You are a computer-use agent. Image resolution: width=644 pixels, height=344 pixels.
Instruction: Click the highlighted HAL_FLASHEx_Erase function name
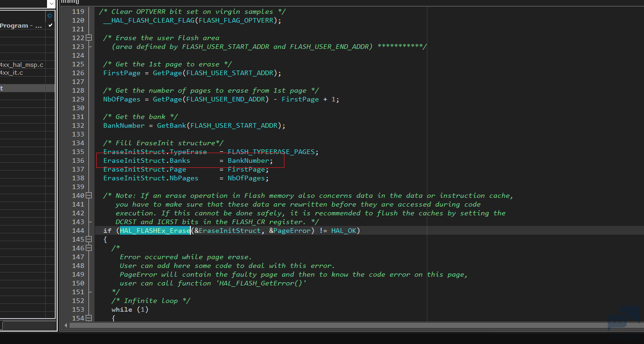pos(154,231)
